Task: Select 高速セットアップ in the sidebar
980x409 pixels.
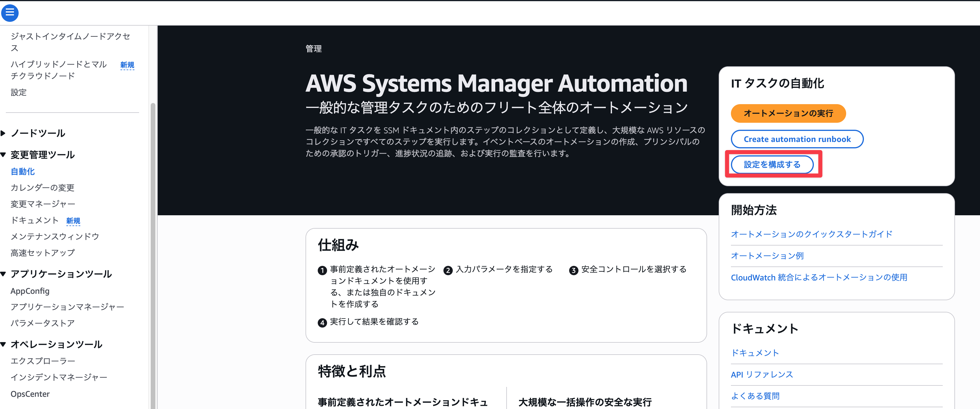Action: coord(42,252)
